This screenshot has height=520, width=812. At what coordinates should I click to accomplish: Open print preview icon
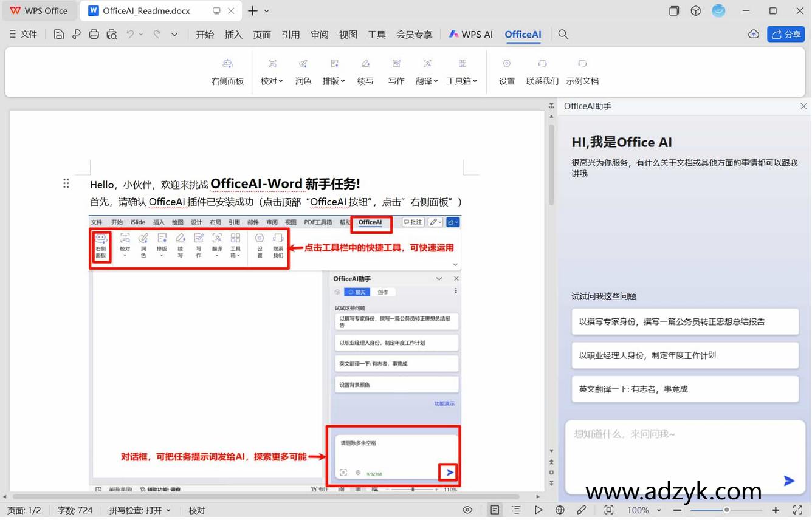(112, 35)
